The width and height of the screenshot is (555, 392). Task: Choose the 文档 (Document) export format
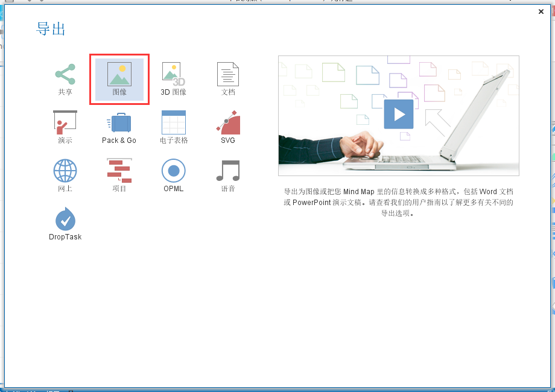tap(227, 77)
